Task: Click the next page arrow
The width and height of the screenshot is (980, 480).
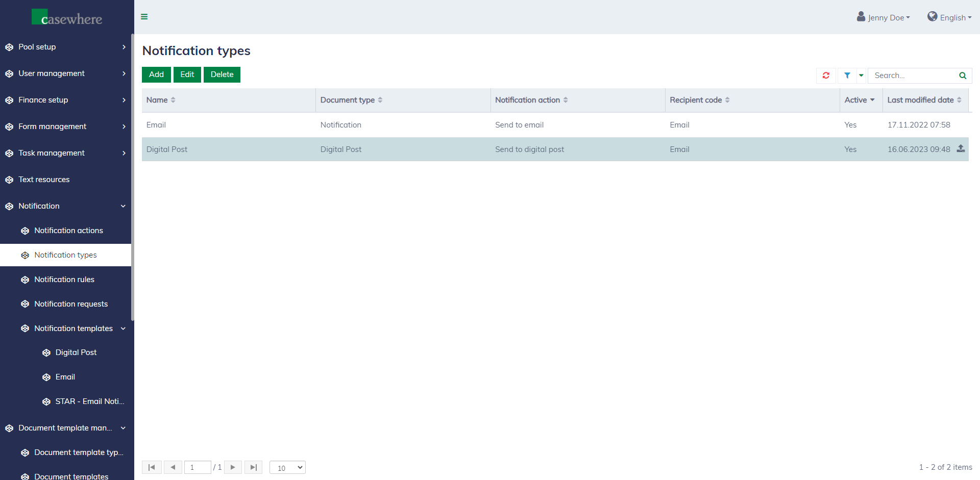Action: coord(233,467)
